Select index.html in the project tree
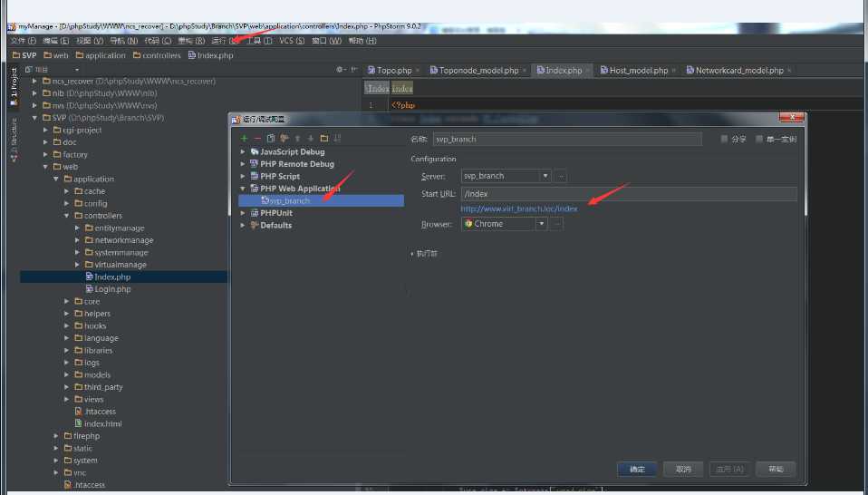The image size is (868, 495). tap(99, 423)
